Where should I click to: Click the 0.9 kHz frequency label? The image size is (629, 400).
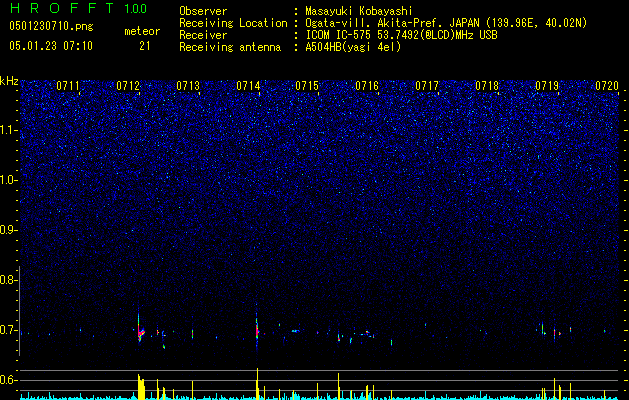click(x=9, y=230)
